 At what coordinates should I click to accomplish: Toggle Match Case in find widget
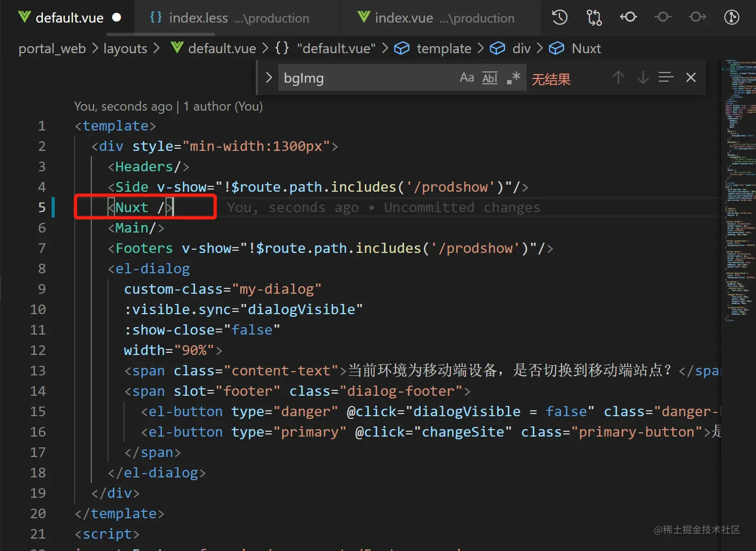[467, 78]
